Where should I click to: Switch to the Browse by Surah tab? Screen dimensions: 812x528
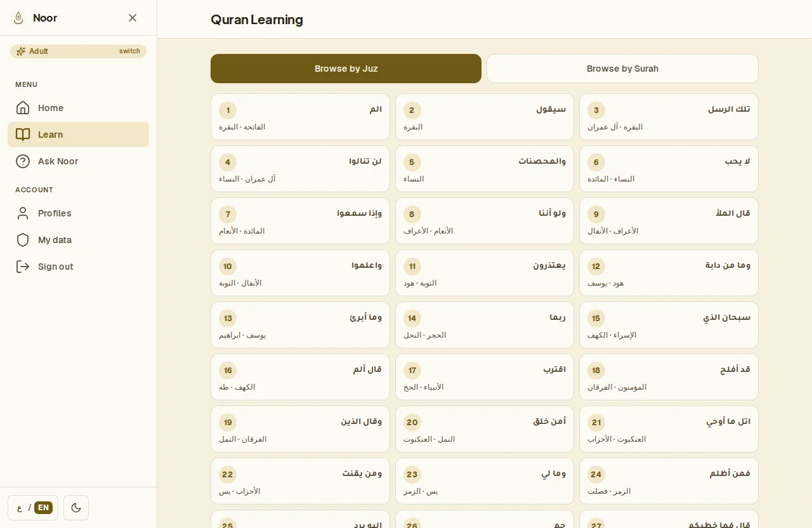622,69
